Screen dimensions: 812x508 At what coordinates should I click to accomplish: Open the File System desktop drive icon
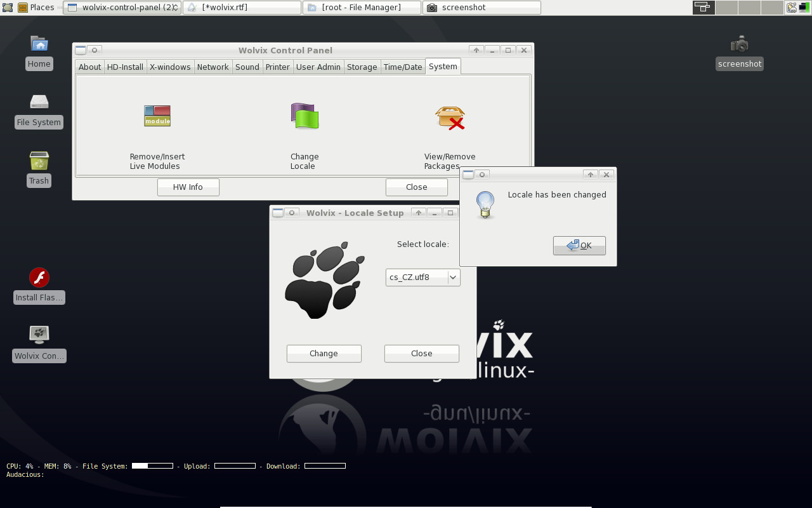coord(39,102)
